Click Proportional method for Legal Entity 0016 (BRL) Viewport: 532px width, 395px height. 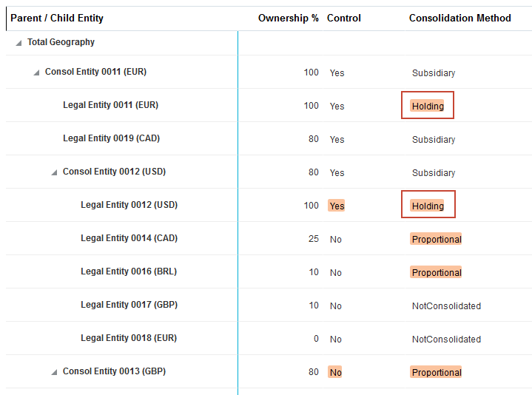(x=437, y=272)
